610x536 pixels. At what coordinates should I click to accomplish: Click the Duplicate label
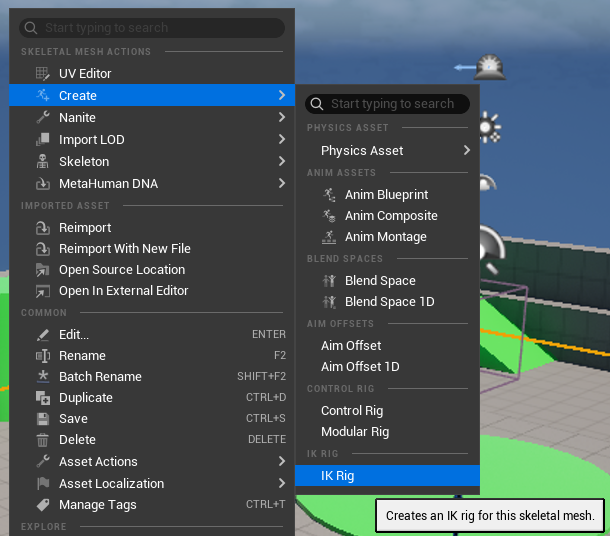86,398
